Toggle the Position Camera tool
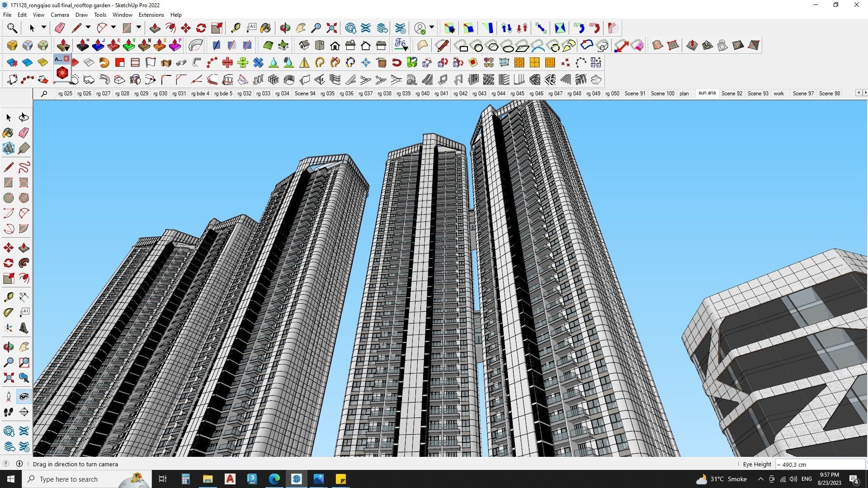This screenshot has height=488, width=868. coord(8,397)
